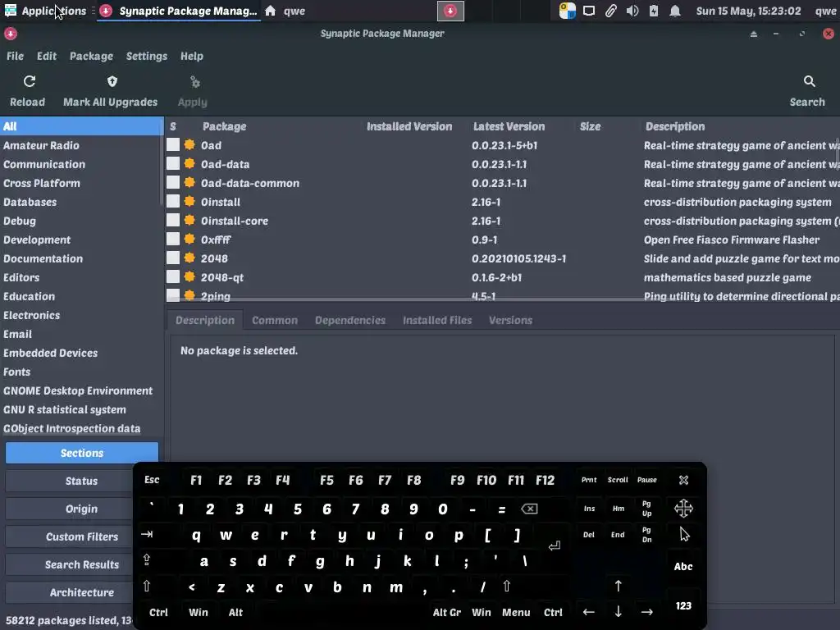Open the Edit menu

coord(47,56)
